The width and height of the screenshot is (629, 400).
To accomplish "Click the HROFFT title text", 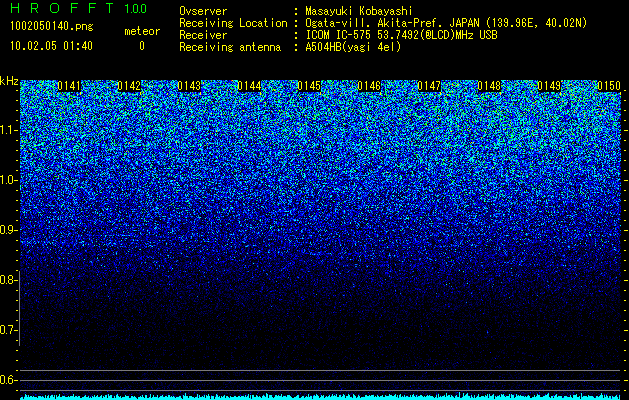I will [x=62, y=8].
